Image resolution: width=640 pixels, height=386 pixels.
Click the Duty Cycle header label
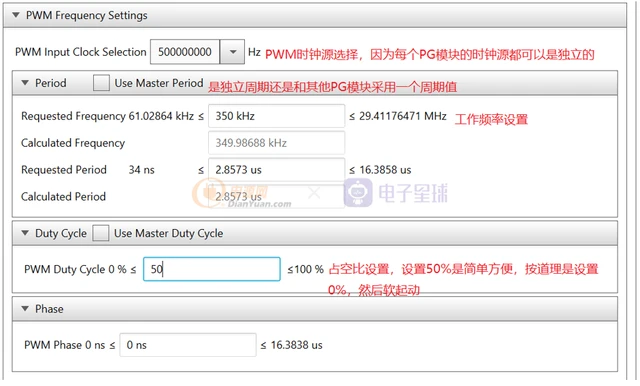click(61, 233)
